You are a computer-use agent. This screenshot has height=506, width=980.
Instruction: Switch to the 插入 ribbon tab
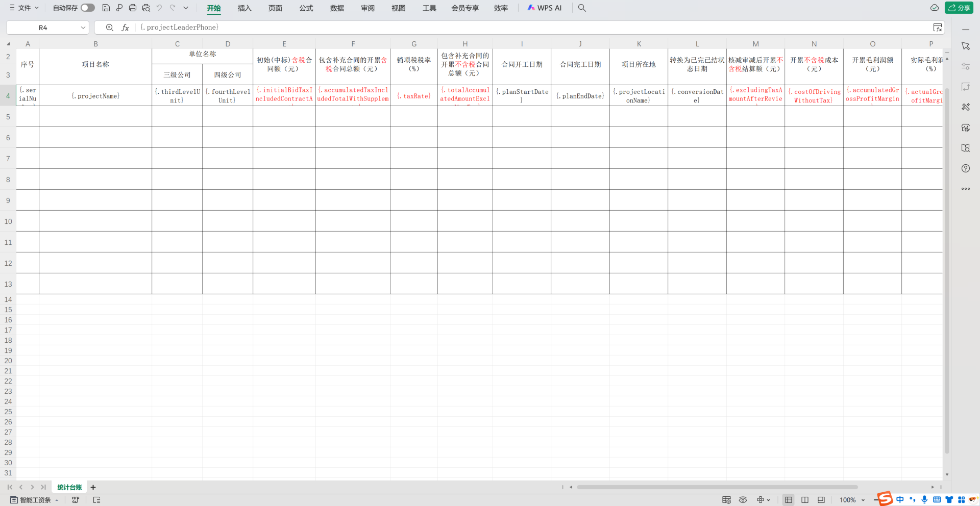244,8
